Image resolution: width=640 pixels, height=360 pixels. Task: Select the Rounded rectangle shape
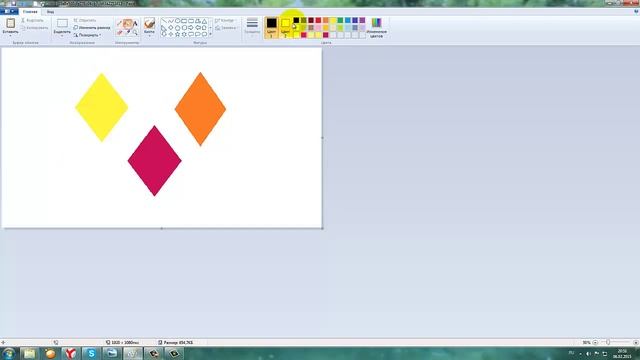tap(191, 20)
